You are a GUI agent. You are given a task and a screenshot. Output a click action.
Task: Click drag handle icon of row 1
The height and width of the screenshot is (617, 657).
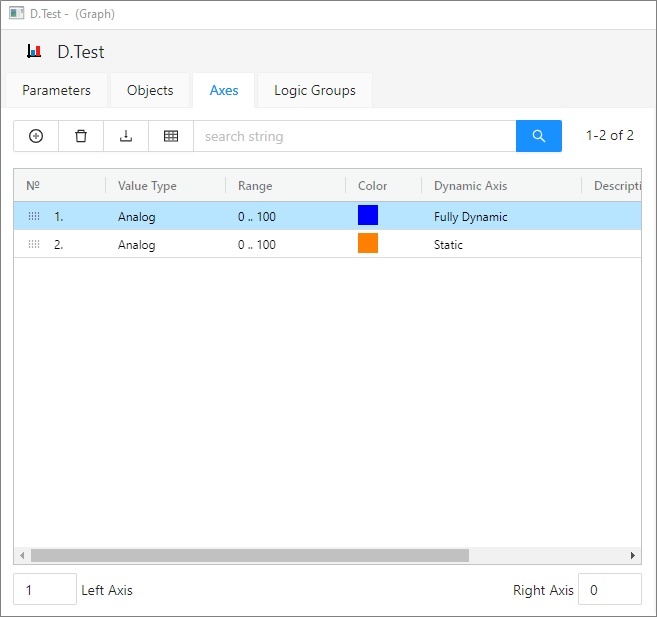click(x=34, y=217)
